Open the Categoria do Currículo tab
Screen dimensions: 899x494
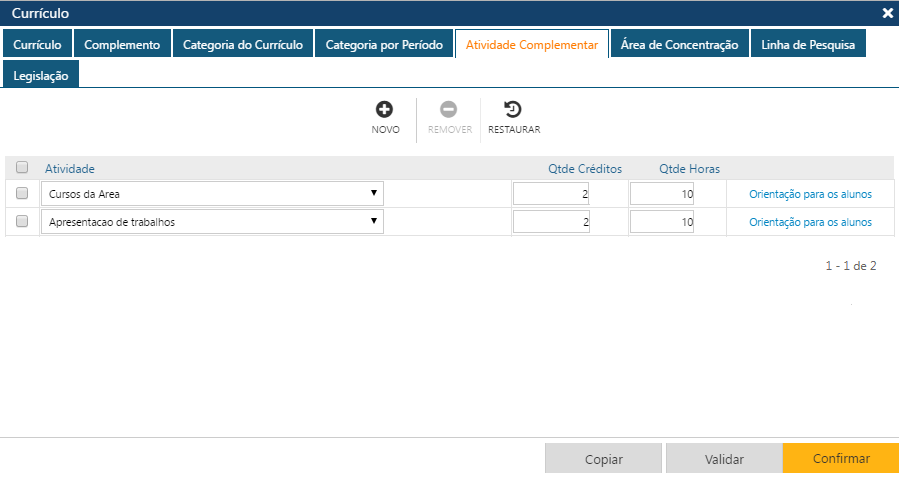243,45
